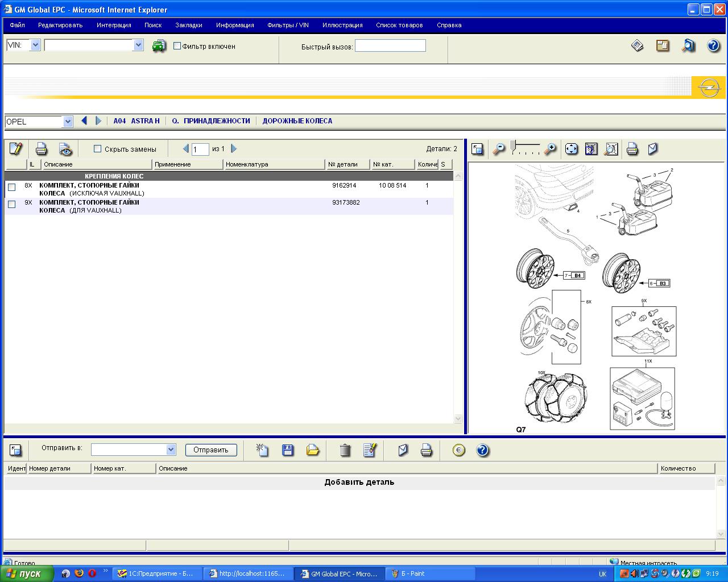Check the box for part 9162914 row

12,187
